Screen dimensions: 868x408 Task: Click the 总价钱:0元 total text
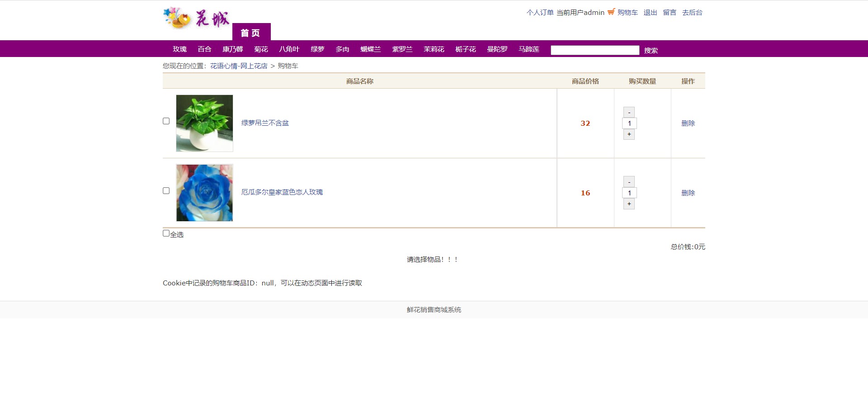tap(688, 247)
